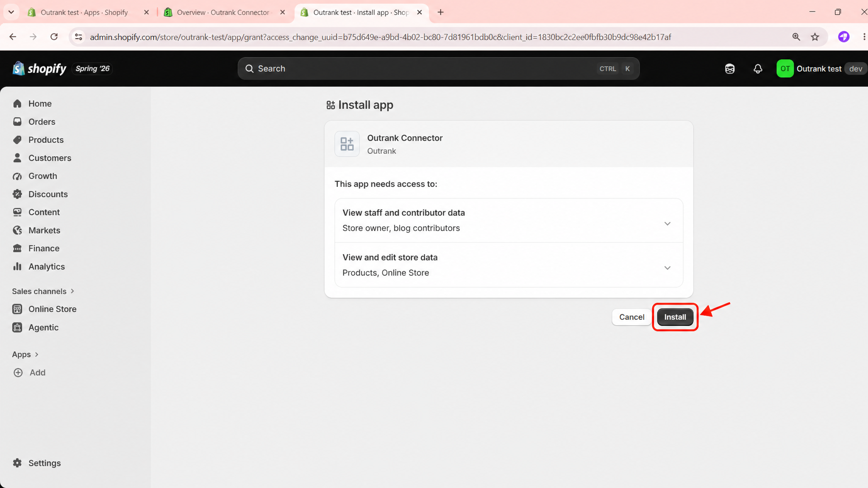The width and height of the screenshot is (868, 488).
Task: Close the Outrank test Apps tab
Action: click(x=146, y=12)
